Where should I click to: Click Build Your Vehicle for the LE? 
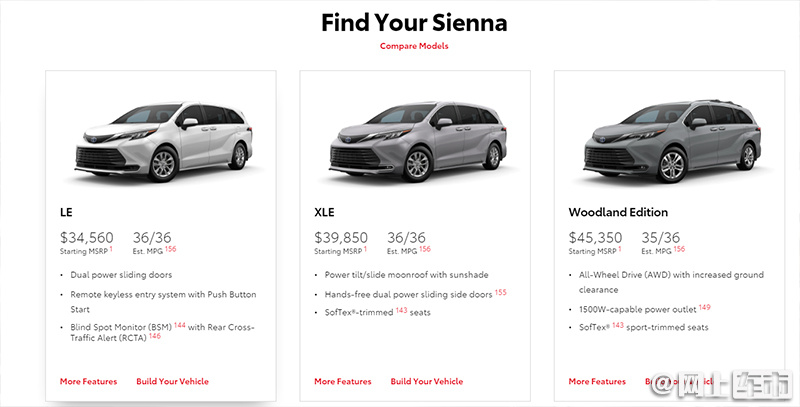tap(172, 381)
